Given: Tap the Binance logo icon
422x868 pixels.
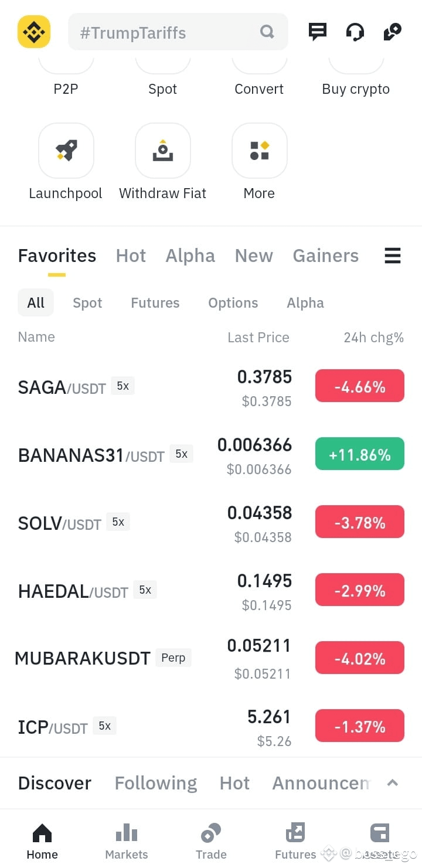Looking at the screenshot, I should coord(34,32).
